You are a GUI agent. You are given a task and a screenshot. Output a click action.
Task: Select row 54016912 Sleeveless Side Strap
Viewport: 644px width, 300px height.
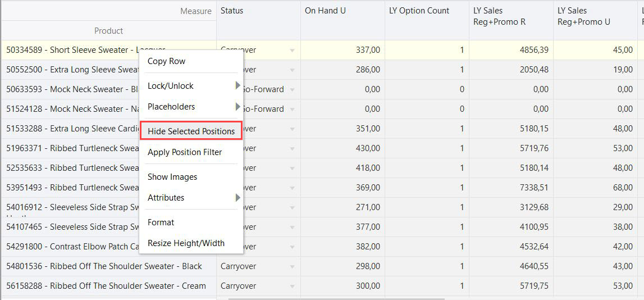[109, 207]
